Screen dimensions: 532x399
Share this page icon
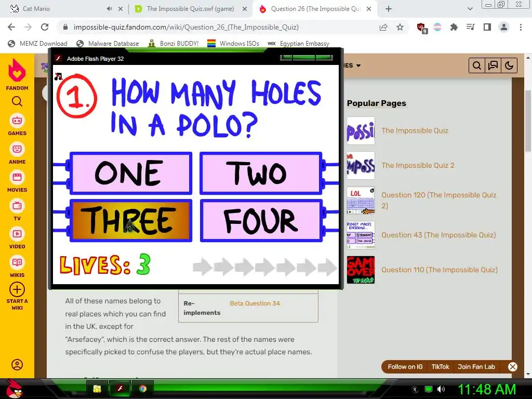click(x=383, y=27)
